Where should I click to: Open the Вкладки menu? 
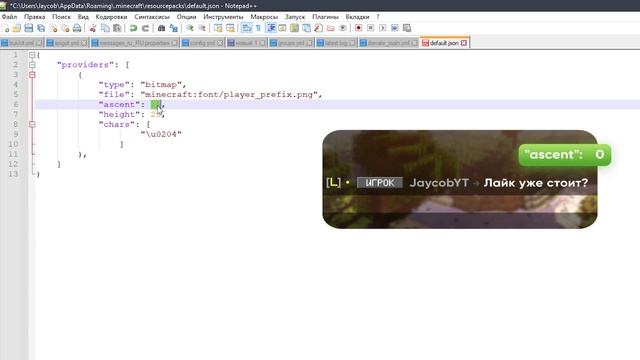[357, 17]
